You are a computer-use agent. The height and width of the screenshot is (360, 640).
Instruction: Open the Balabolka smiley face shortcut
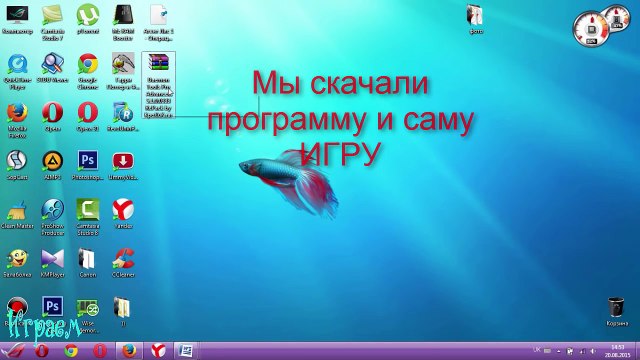(x=17, y=263)
